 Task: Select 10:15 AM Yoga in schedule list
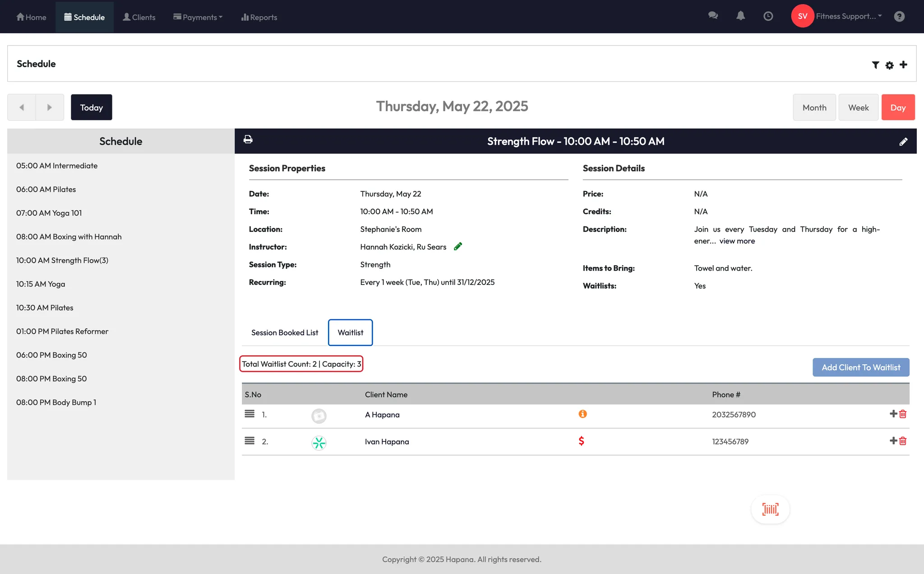point(41,284)
